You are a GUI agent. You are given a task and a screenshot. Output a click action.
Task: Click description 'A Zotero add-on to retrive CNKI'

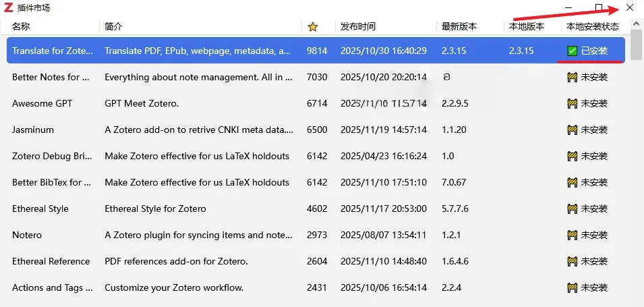pos(199,130)
